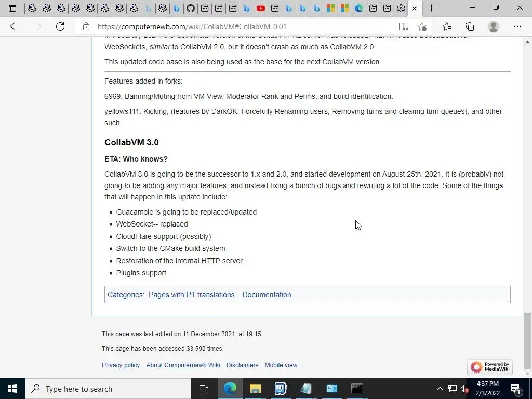Open the Collections panel
Viewport: 532px width, 399px height.
[x=470, y=26]
